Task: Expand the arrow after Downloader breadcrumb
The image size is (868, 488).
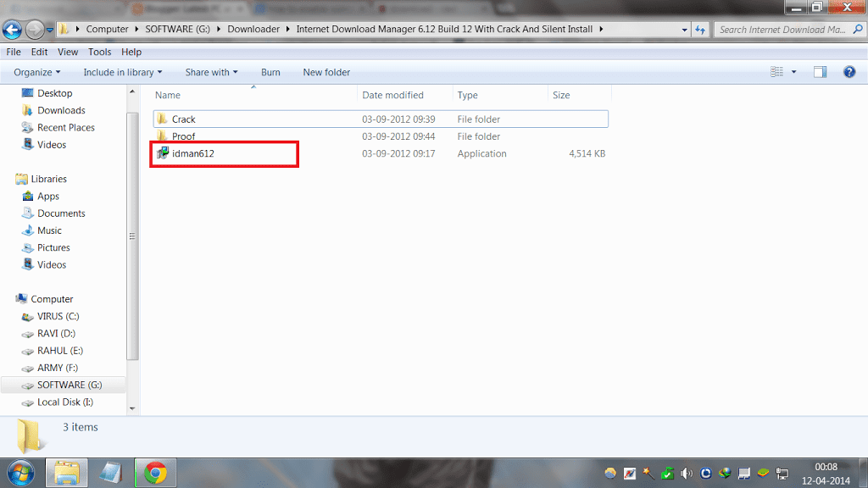Action: (x=288, y=30)
